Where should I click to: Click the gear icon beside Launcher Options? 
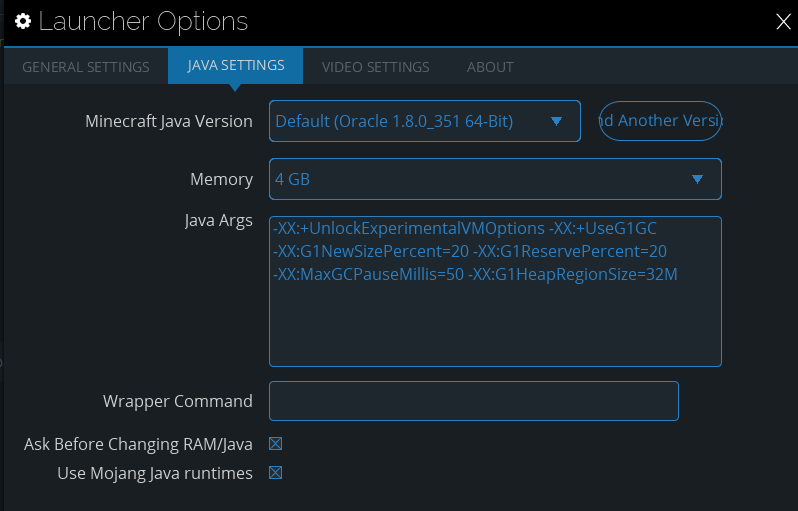click(22, 21)
